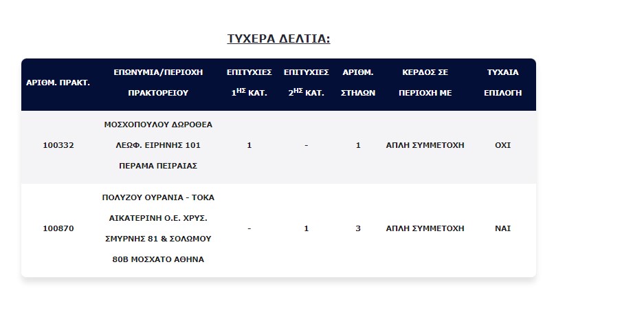Screen dimensions: 644x324
Task: Click the ΑΡΙΘΜ. ΠΡΑΚΤ. column header
Action: click(58, 83)
